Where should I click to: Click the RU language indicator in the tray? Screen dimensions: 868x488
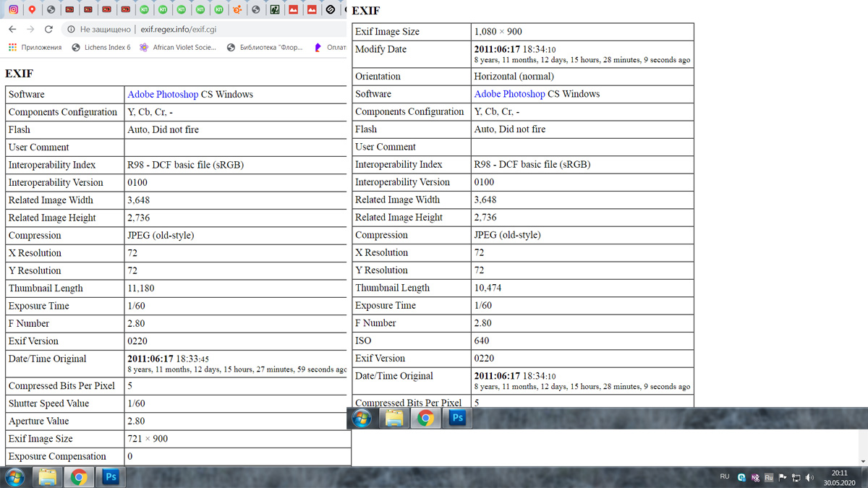click(724, 477)
